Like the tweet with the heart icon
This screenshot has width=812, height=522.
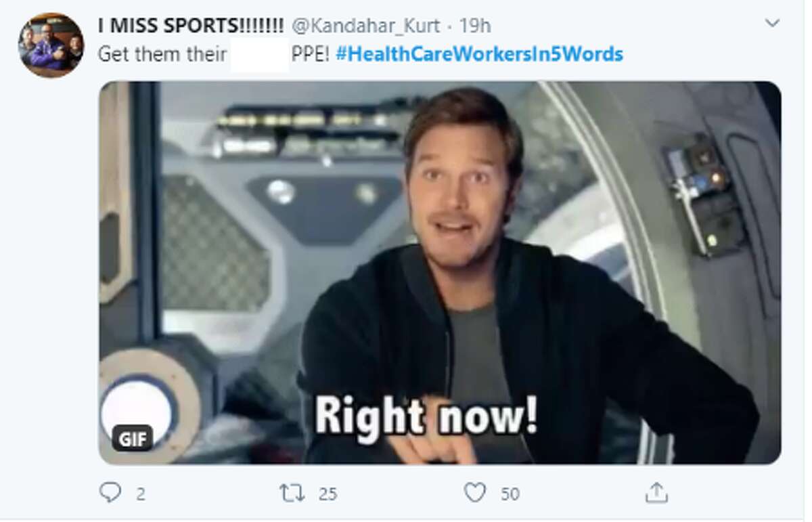tap(475, 492)
